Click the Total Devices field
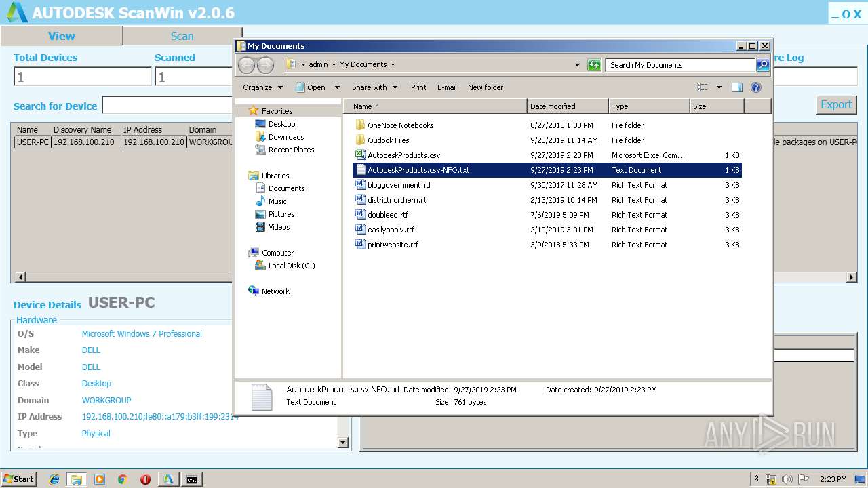The height and width of the screenshot is (488, 868). point(83,77)
